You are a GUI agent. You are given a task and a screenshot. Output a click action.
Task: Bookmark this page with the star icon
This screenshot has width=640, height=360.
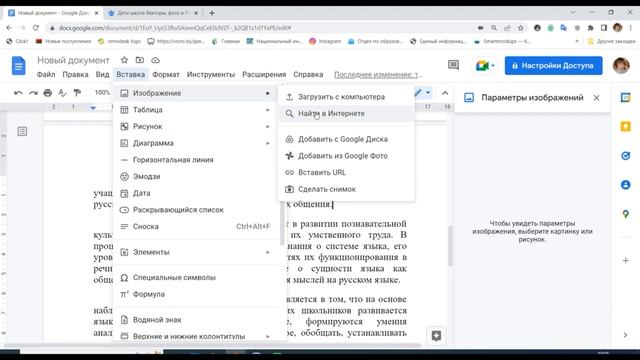point(520,28)
